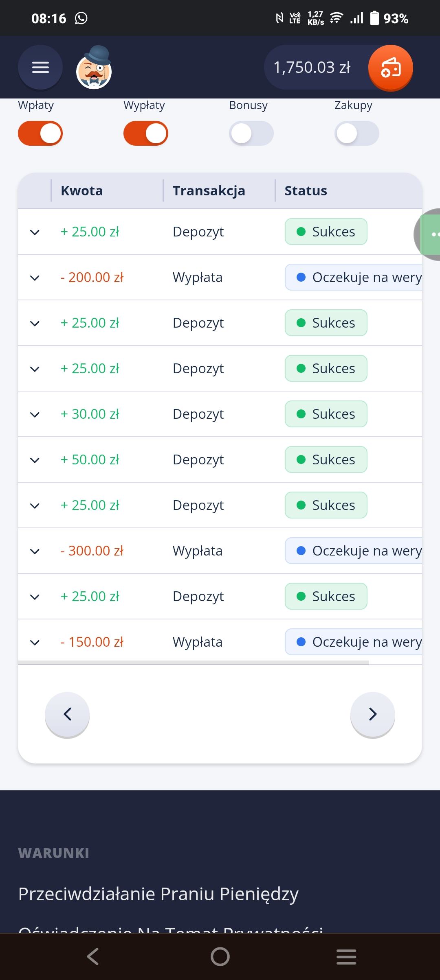Tap Android back navigation button
The width and height of the screenshot is (440, 980).
(93, 956)
